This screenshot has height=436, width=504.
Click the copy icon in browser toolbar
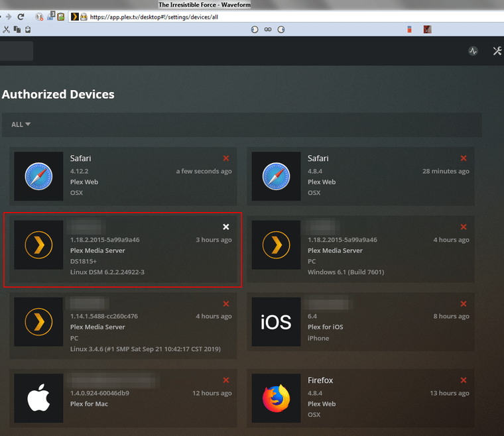coord(17,30)
